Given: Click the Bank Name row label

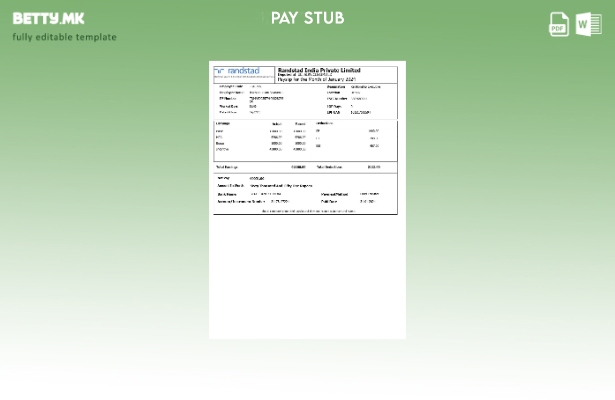Looking at the screenshot, I should click(227, 194).
